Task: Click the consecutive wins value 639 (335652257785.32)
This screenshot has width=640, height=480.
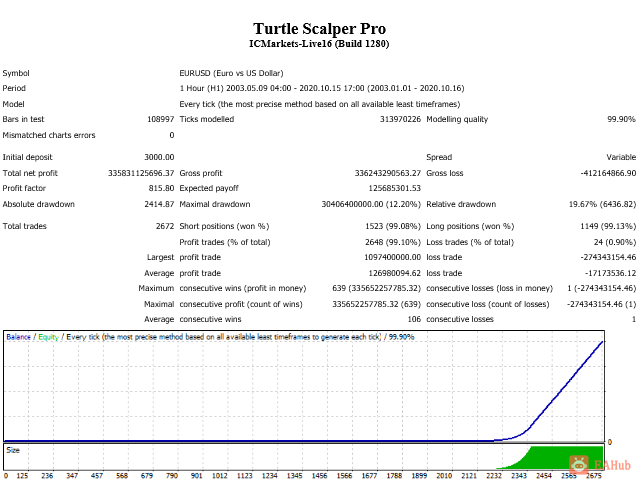Action: coord(376,288)
